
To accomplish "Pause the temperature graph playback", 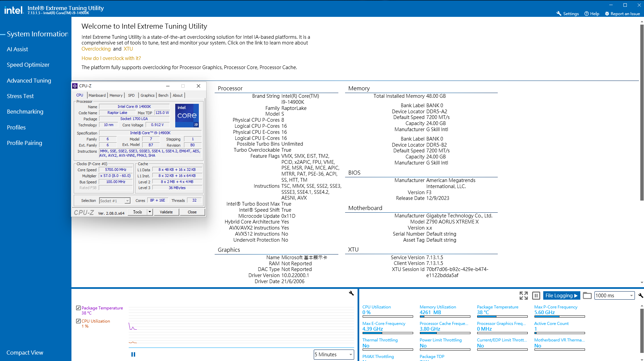I will 133,354.
